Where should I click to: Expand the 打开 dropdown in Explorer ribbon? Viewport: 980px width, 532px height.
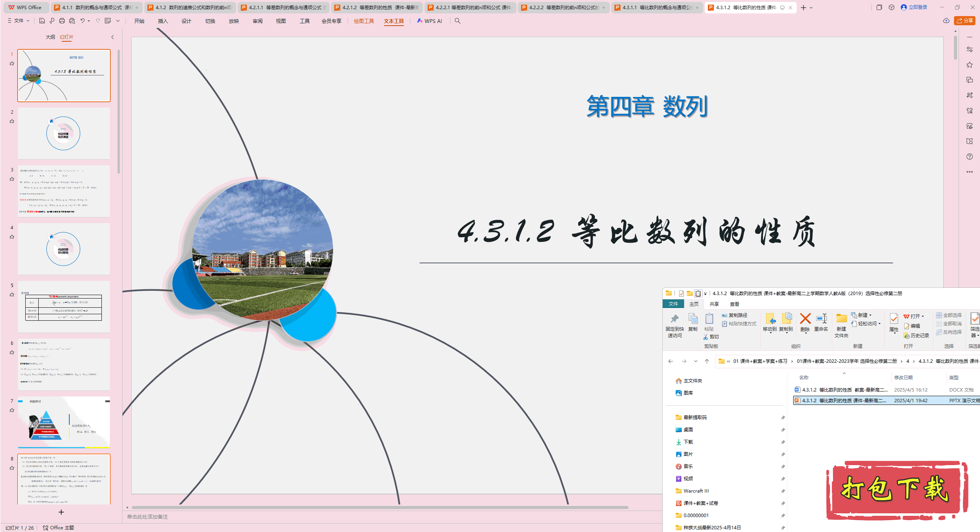[x=923, y=317]
